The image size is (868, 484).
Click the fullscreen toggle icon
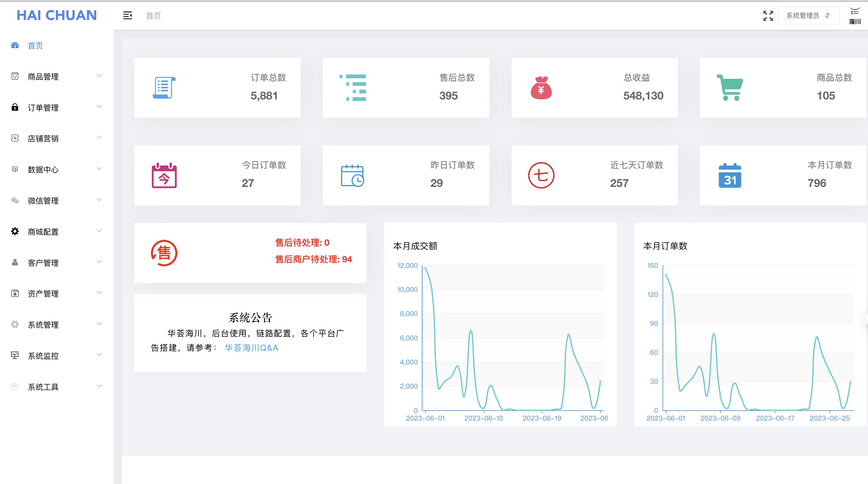768,15
